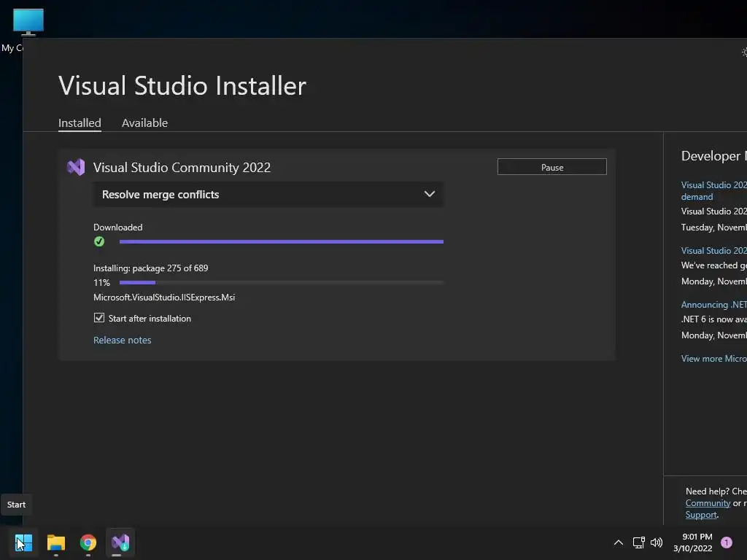Image resolution: width=747 pixels, height=560 pixels.
Task: Open the View more Microsoft news link
Action: coord(713,359)
